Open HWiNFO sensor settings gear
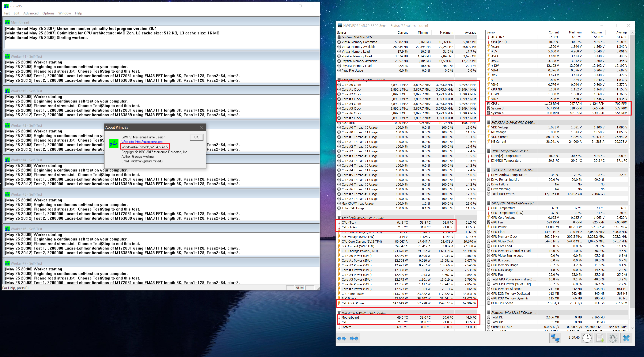The height and width of the screenshot is (357, 644). (613, 338)
